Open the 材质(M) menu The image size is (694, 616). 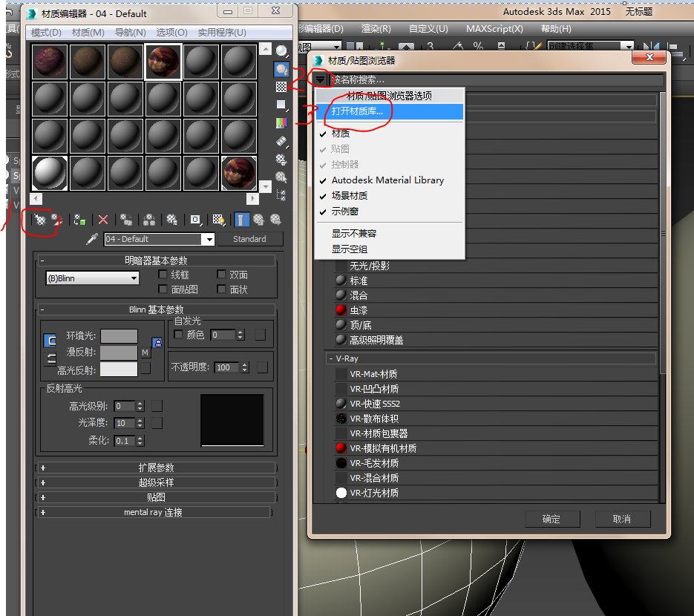click(87, 32)
